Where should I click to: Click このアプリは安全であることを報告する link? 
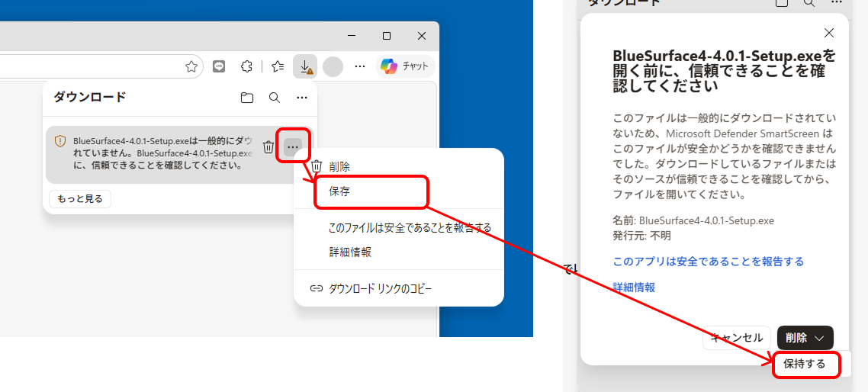pos(709,262)
